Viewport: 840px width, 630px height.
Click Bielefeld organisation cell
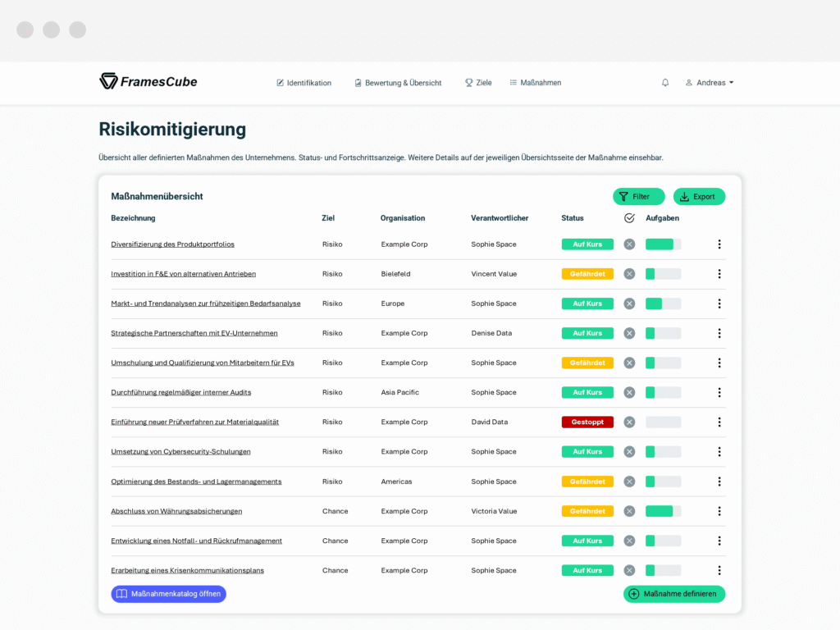395,274
